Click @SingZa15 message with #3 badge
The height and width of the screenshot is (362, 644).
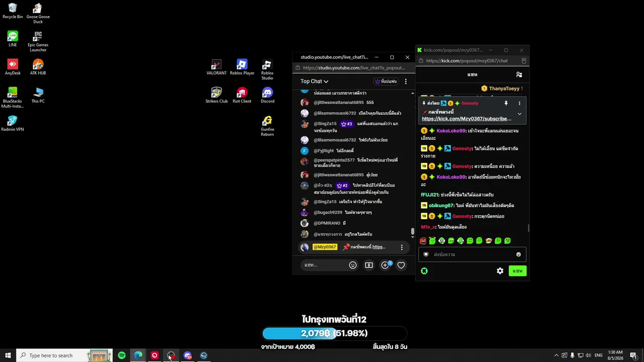[355, 127]
